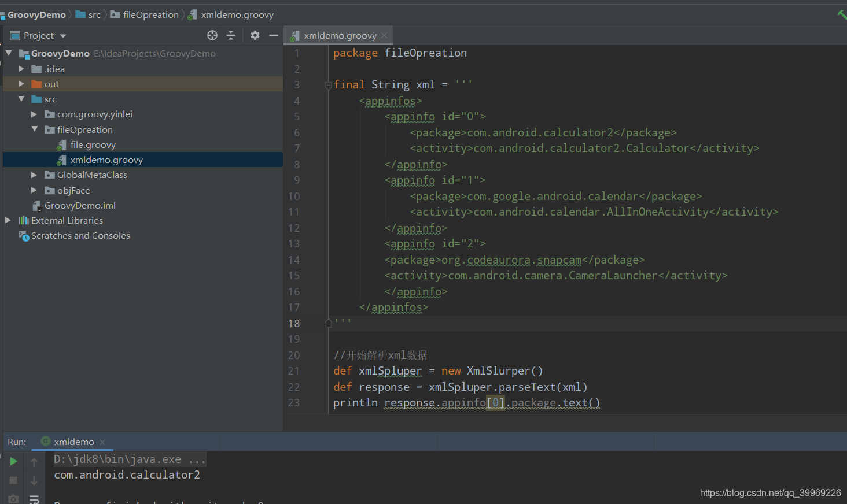
Task: Click the up arrow in Run toolbar
Action: coord(34,461)
